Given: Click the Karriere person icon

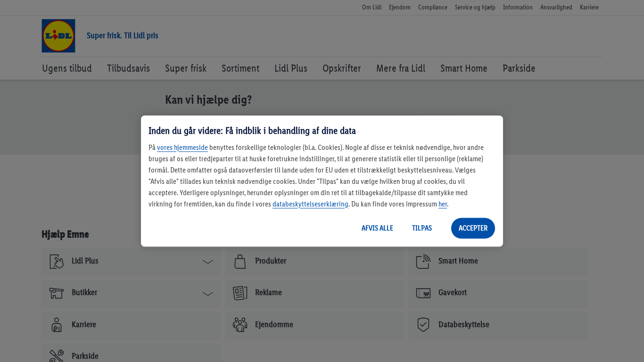Looking at the screenshot, I should (x=57, y=325).
